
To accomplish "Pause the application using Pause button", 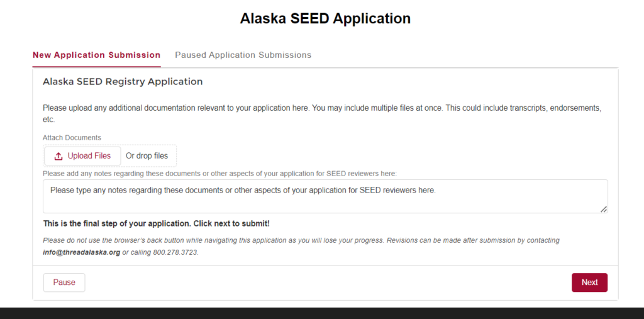I will click(x=64, y=283).
